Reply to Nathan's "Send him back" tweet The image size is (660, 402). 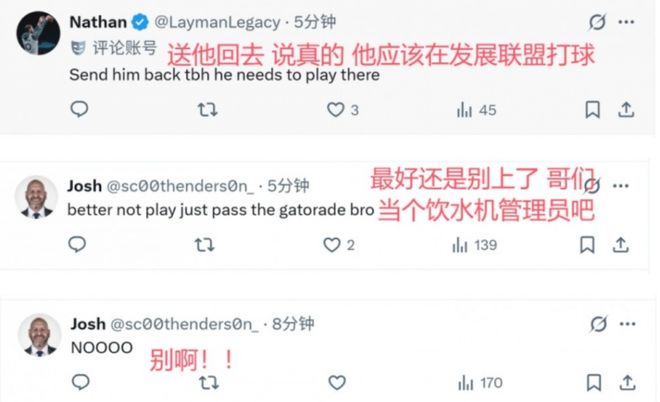pos(79,109)
